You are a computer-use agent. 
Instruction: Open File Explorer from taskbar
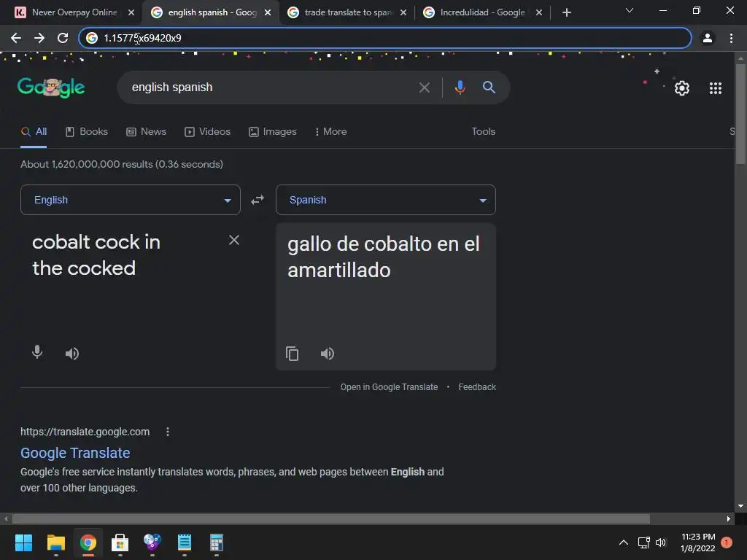point(55,542)
